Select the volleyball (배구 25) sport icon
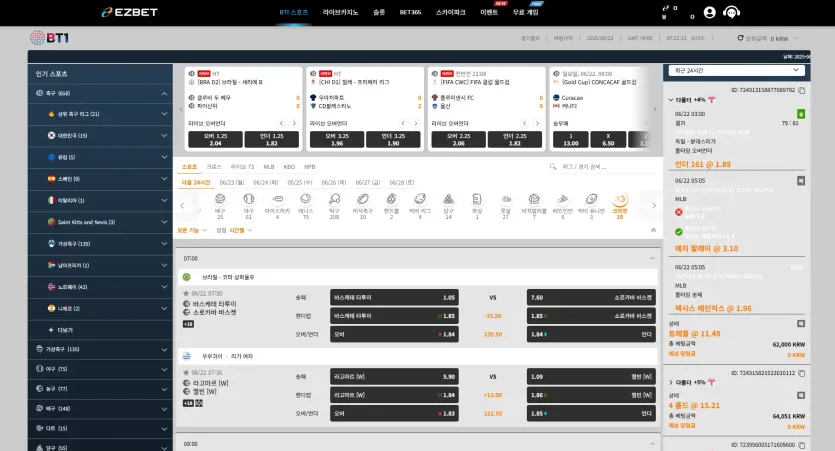 (x=220, y=199)
